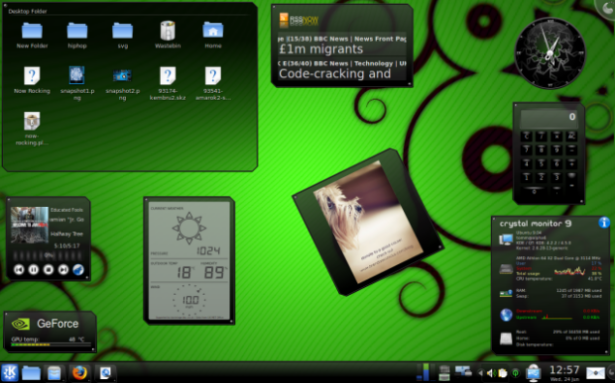Click the NVIDIA logo in GeForce widget
The height and width of the screenshot is (383, 615).
click(x=21, y=324)
